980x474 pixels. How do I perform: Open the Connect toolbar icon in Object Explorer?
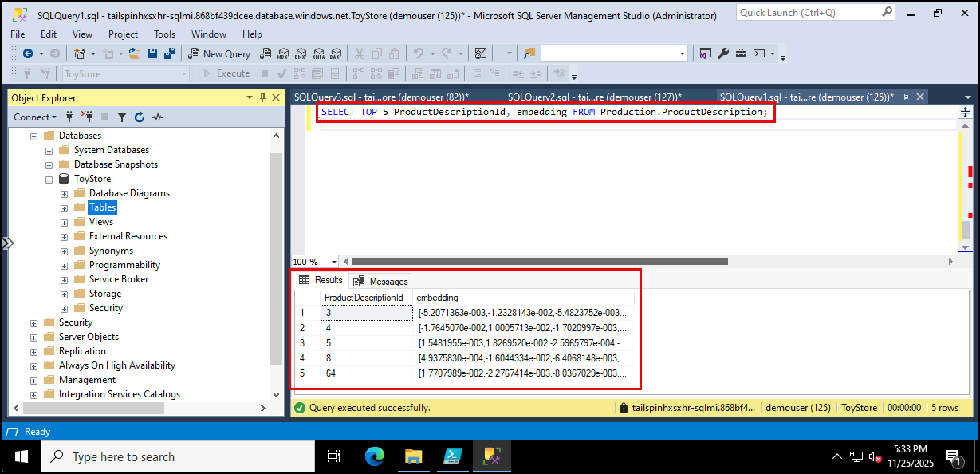tap(33, 117)
